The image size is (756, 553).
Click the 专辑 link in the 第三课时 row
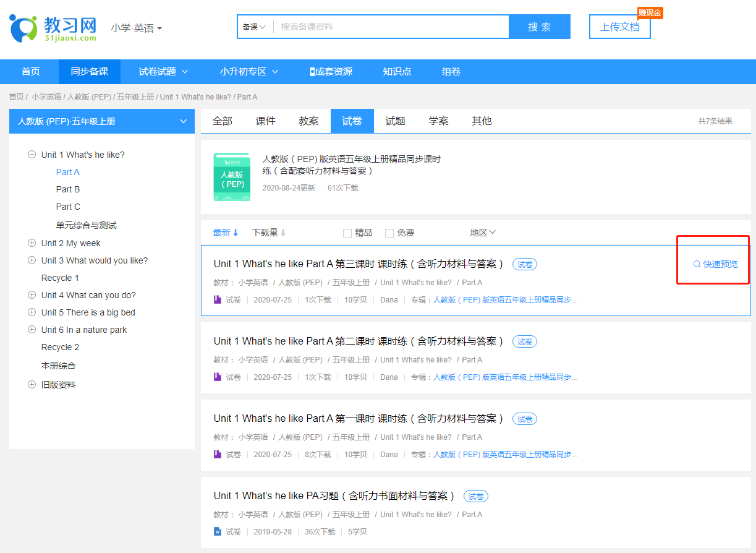click(506, 300)
